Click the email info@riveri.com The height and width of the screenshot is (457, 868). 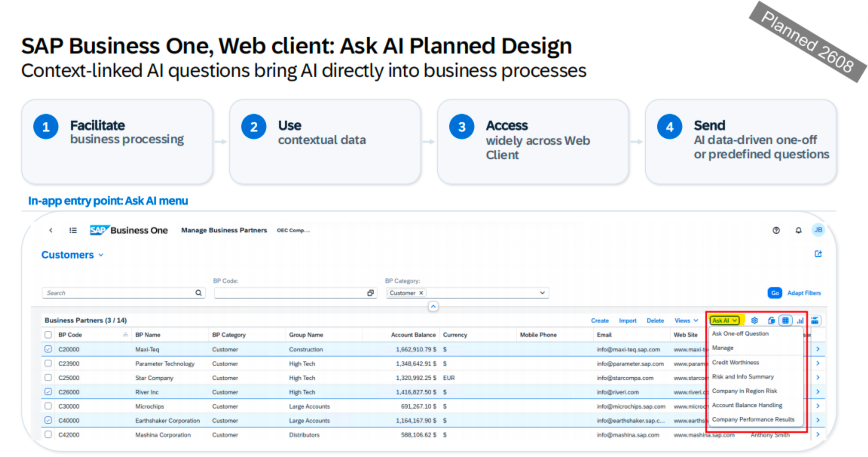pyautogui.click(x=618, y=392)
